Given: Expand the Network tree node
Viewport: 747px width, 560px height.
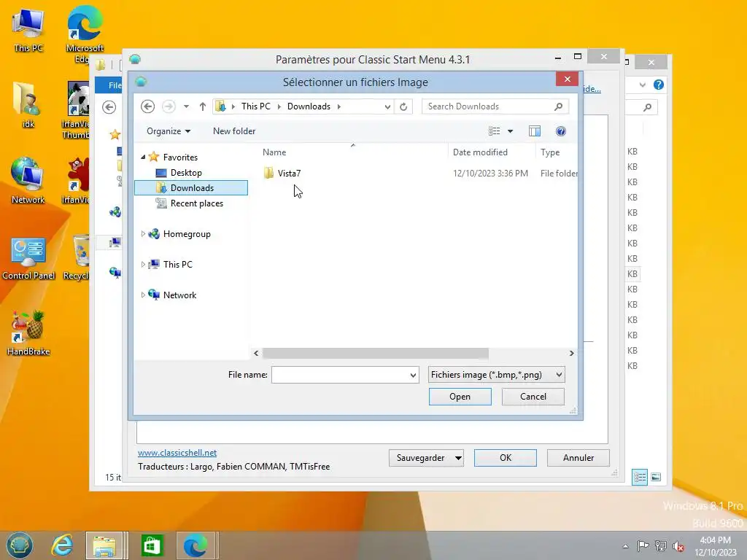Looking at the screenshot, I should [143, 295].
